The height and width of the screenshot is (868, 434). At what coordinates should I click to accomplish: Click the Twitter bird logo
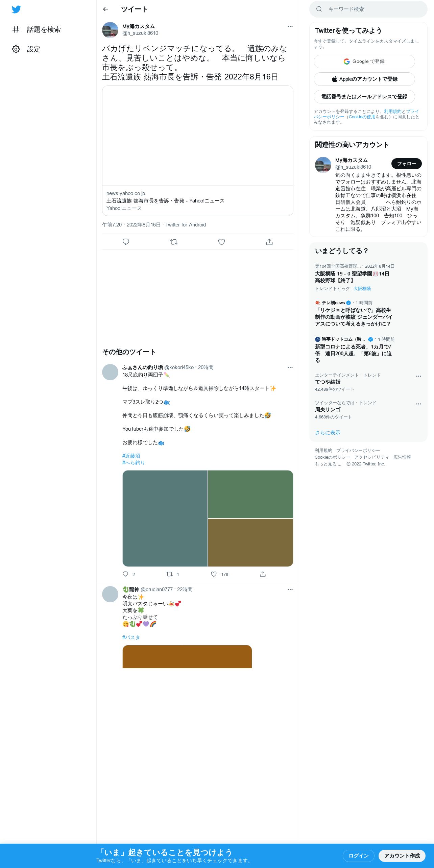click(x=16, y=9)
